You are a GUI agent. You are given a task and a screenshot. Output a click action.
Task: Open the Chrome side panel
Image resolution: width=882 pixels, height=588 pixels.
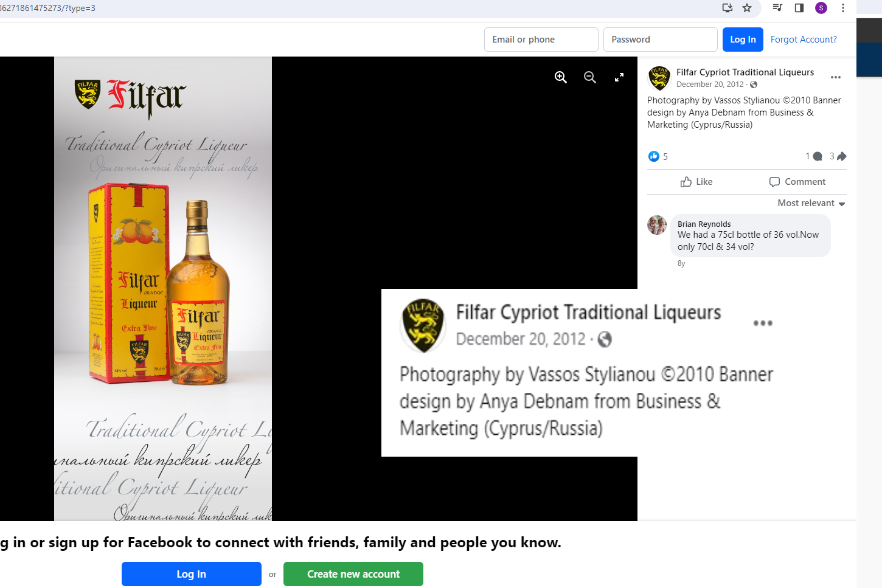(799, 8)
